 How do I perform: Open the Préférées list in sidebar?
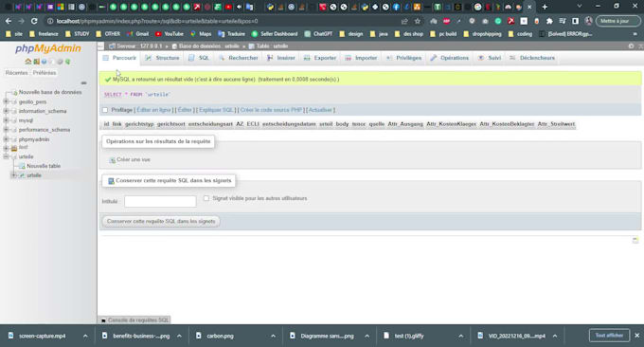click(x=45, y=73)
